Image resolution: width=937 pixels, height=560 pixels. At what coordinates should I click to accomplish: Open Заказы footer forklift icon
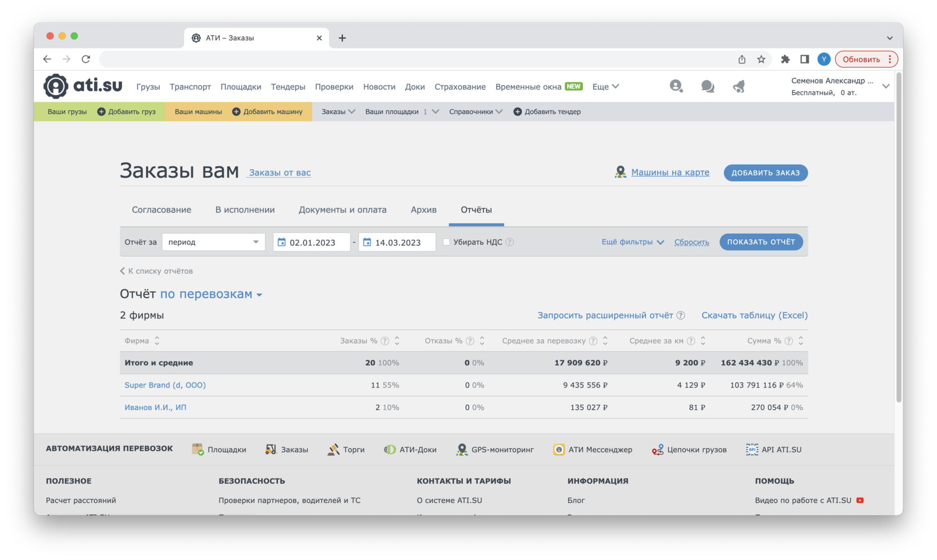271,450
